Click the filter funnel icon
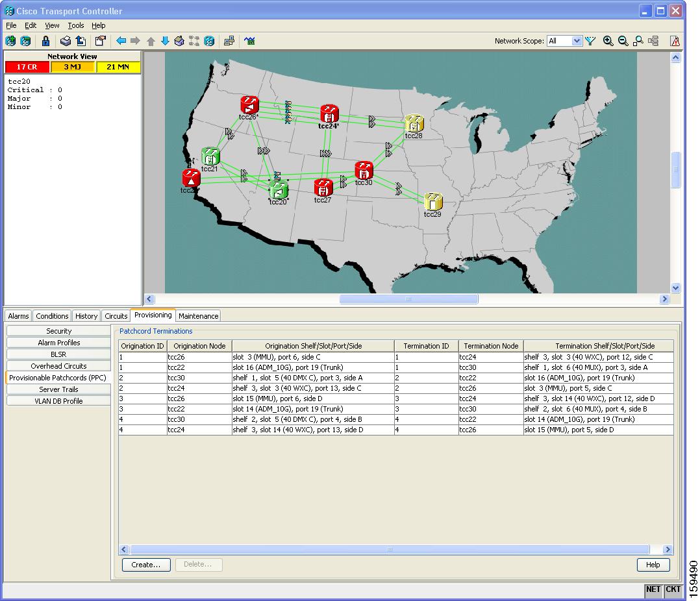 coord(591,41)
